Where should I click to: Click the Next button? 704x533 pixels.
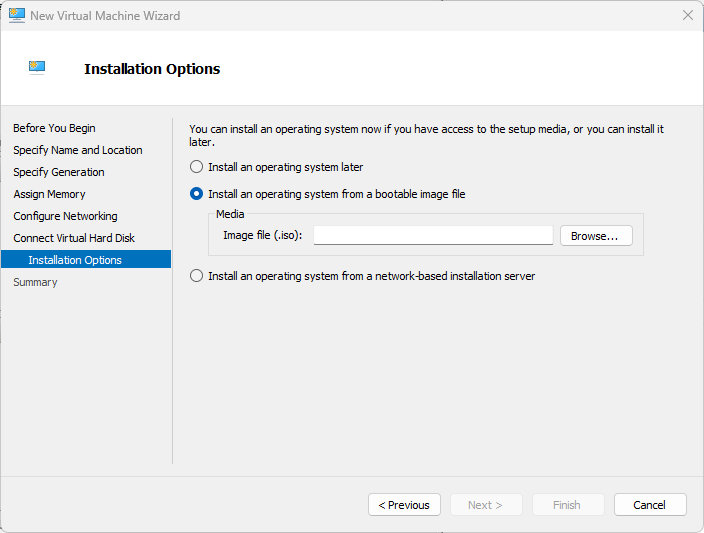tap(486, 505)
